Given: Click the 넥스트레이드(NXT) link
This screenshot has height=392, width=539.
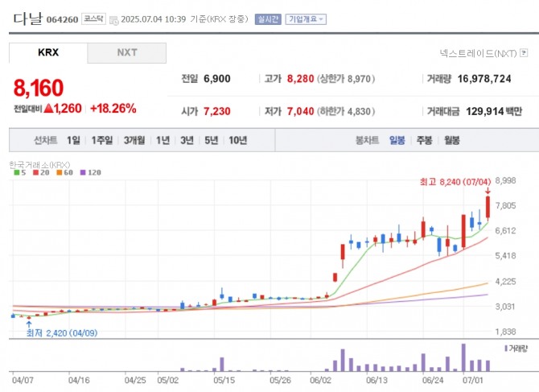Looking at the screenshot, I should tap(478, 53).
